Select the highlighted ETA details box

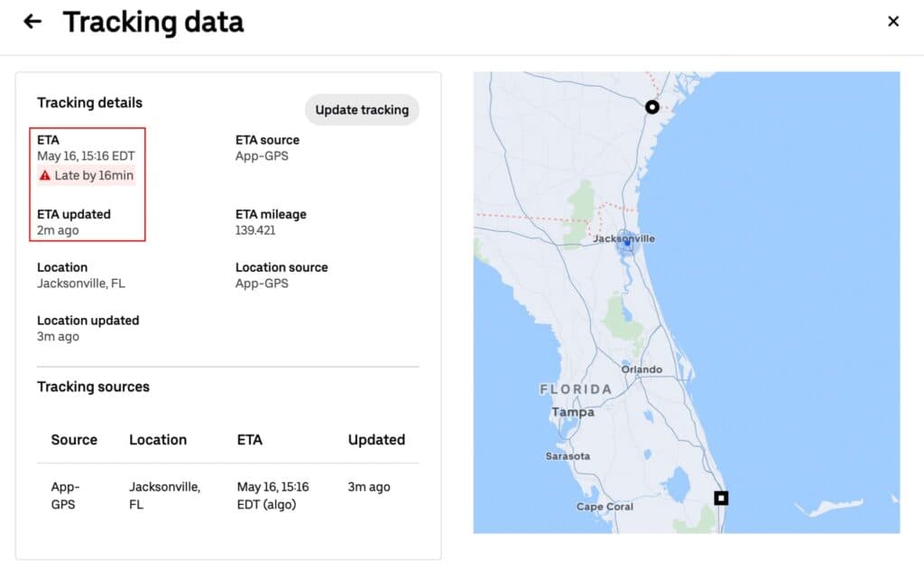(x=87, y=184)
